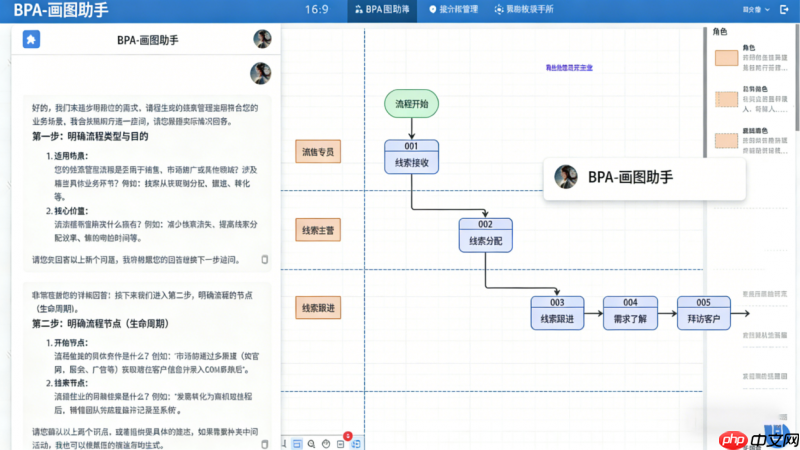The width and height of the screenshot is (800, 450).
Task: Open the second top navigation tab with pin icon
Action: [453, 9]
